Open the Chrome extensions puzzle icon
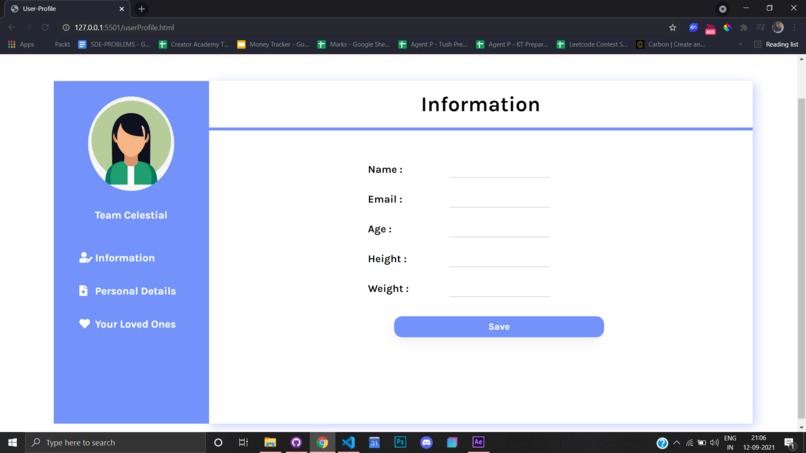 coord(744,27)
